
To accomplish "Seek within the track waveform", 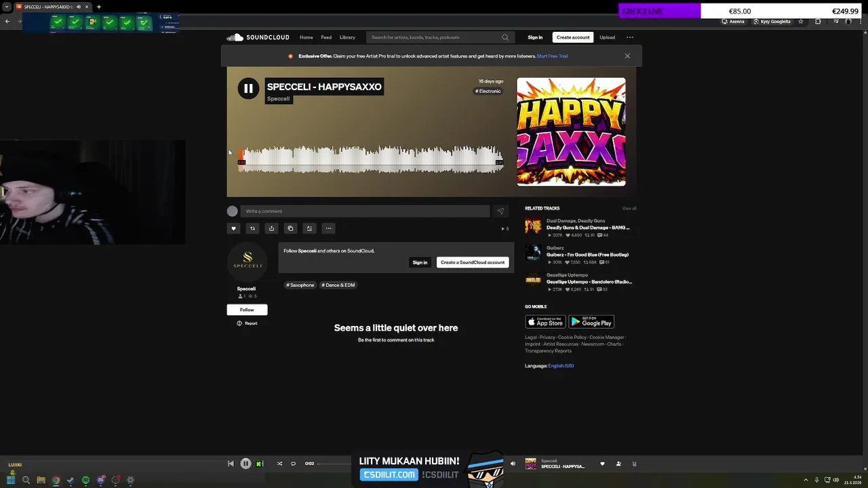I will (370, 159).
